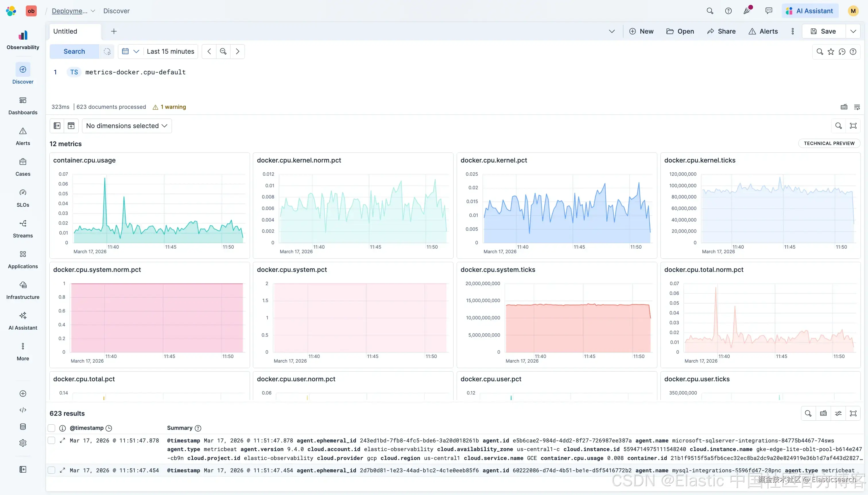
Task: Expand No dimensions selected dropdown
Action: pos(127,126)
